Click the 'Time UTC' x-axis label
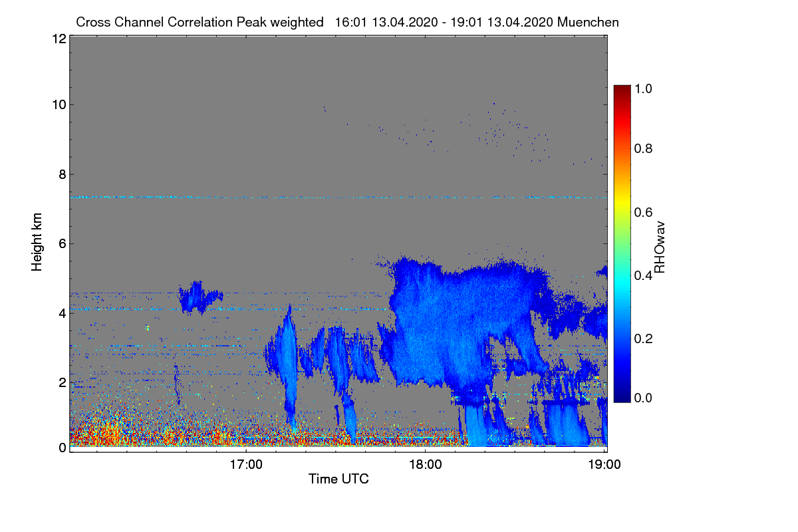The height and width of the screenshot is (532, 798). 338,478
